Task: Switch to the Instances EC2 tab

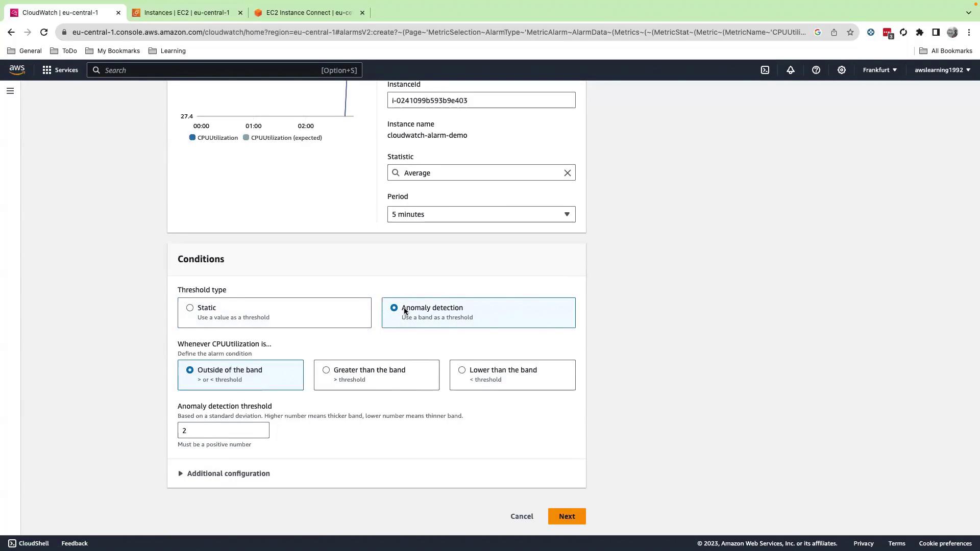Action: coord(186,13)
